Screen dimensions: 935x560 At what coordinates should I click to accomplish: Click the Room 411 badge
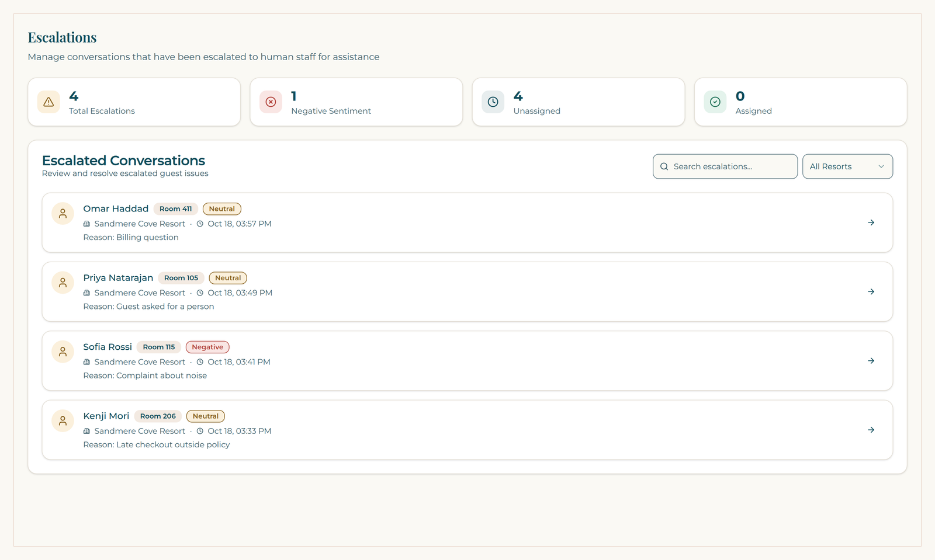[176, 209]
